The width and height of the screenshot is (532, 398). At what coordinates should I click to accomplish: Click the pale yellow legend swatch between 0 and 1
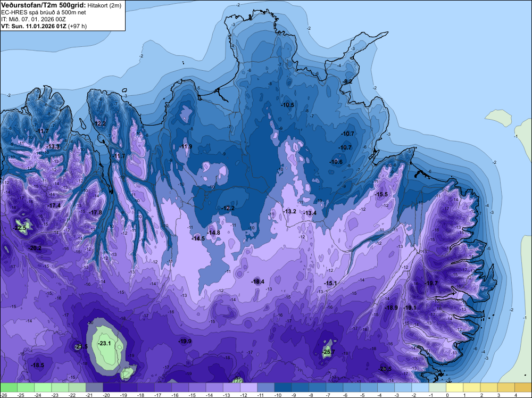click(x=455, y=387)
